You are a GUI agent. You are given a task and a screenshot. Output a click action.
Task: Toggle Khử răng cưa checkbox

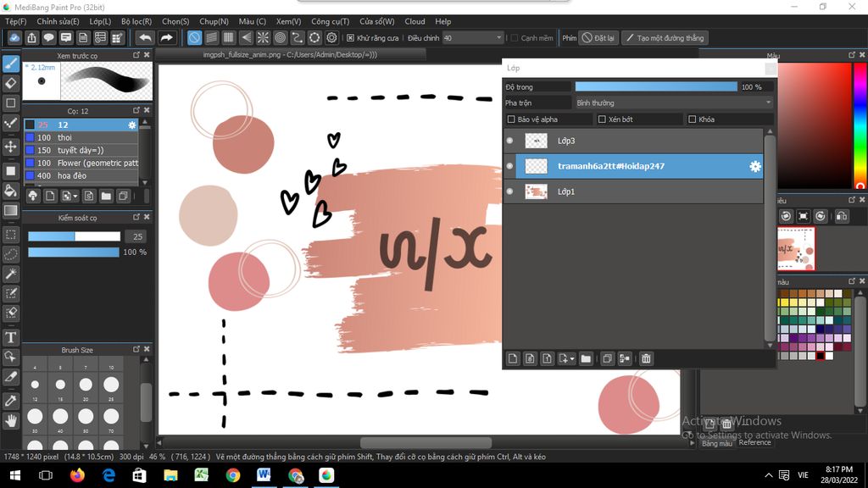[350, 37]
